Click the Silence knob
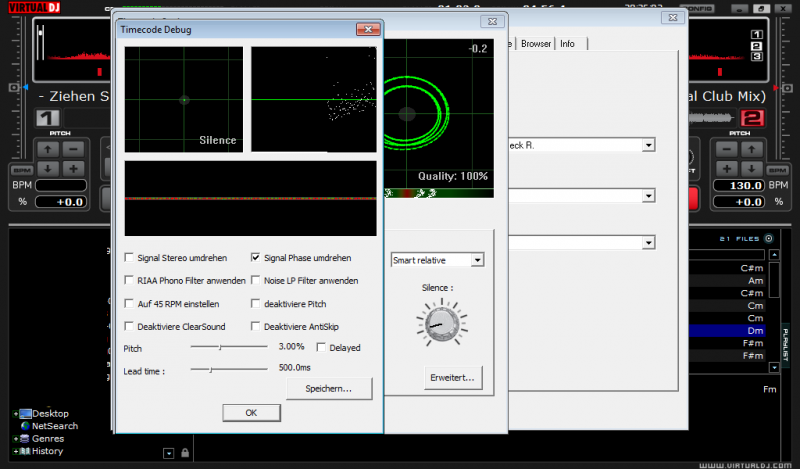Viewport: 800px width, 469px height. pos(442,323)
